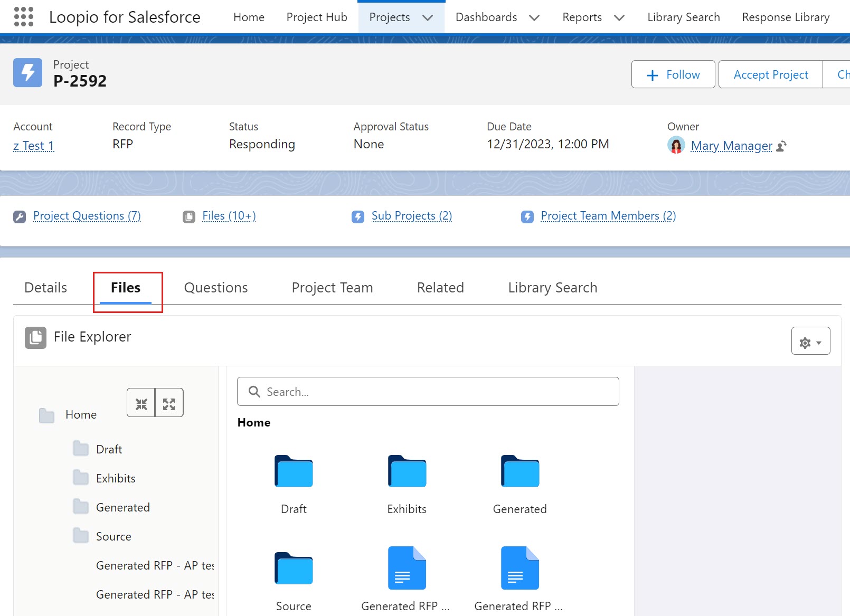850x616 pixels.
Task: Expand all folders in tree
Action: click(169, 403)
